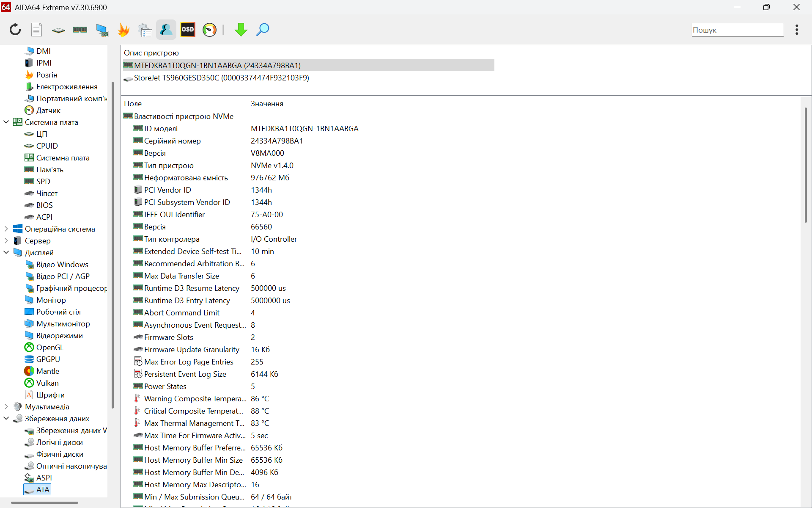812x508 pixels.
Task: Collapse the Збереження даних node
Action: point(6,418)
